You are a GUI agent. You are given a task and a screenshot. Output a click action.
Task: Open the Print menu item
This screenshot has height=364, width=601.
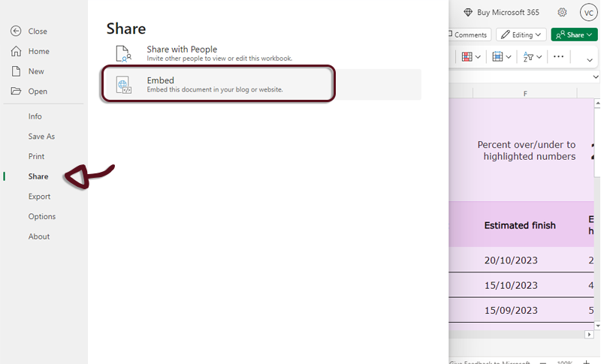tap(36, 156)
